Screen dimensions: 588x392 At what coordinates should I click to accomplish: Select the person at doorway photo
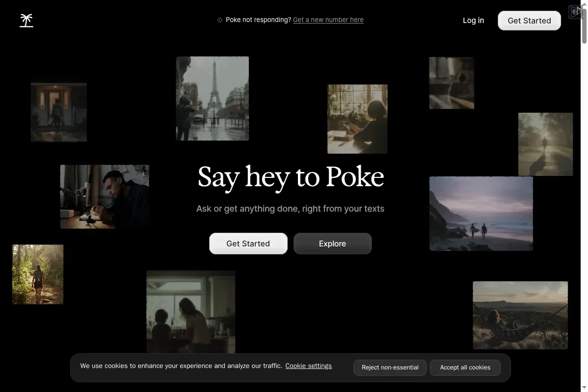pos(59,112)
